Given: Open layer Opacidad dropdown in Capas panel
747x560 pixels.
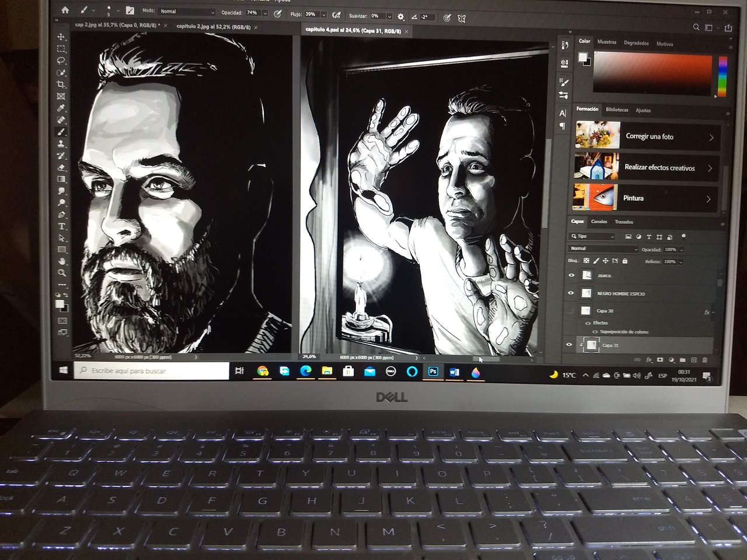Looking at the screenshot, I should point(681,250).
